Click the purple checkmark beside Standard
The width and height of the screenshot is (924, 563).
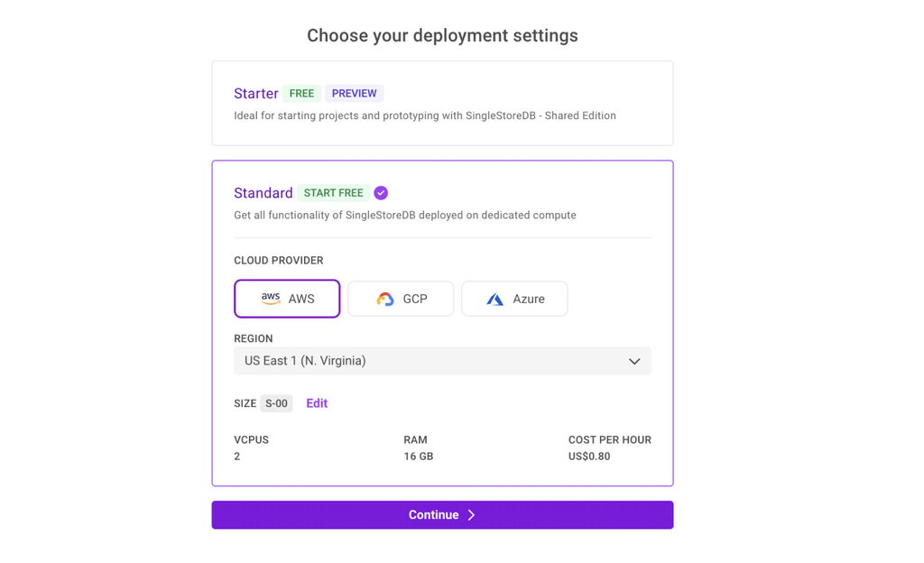click(x=381, y=193)
